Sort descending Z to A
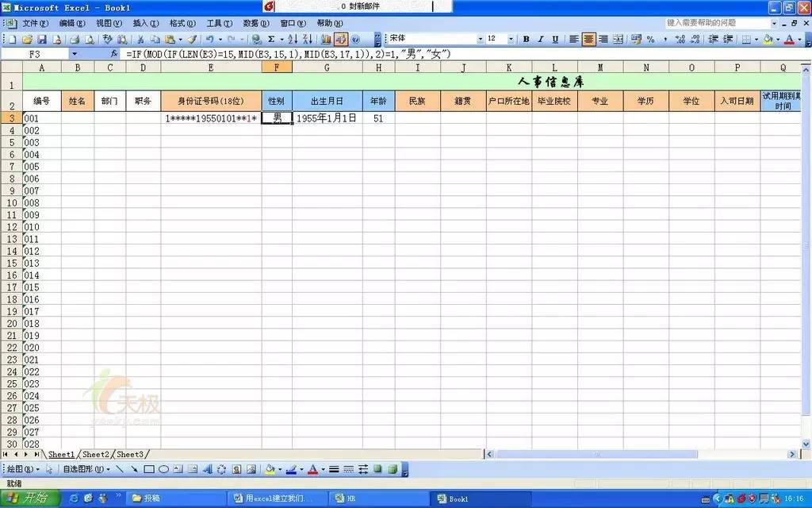 point(308,40)
